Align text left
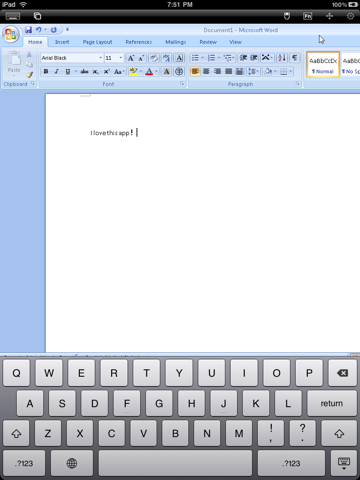The image size is (360, 480). click(195, 71)
